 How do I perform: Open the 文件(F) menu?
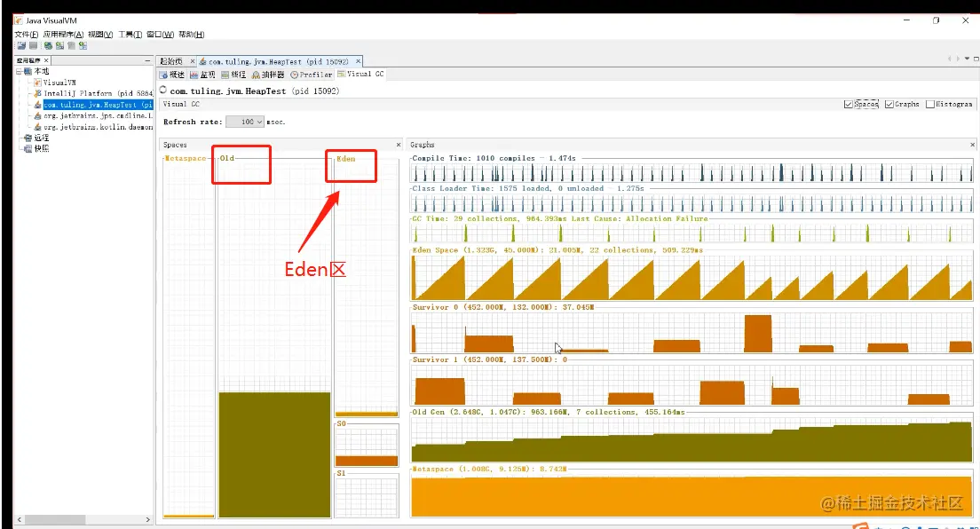(x=27, y=35)
